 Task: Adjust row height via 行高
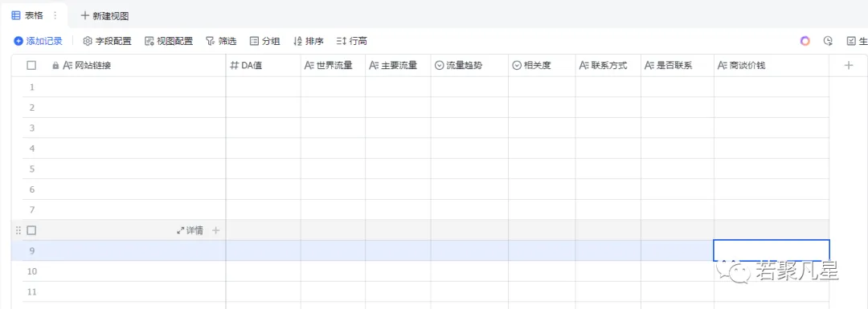[351, 41]
